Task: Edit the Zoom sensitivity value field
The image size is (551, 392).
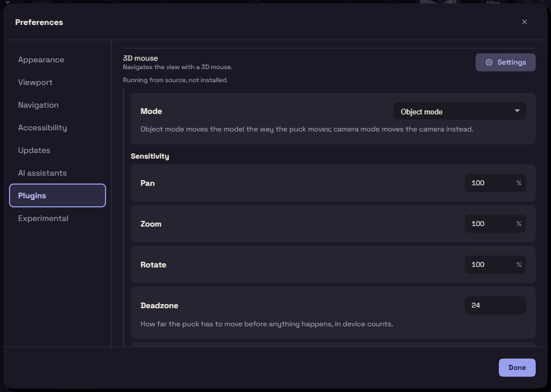Action: click(495, 224)
